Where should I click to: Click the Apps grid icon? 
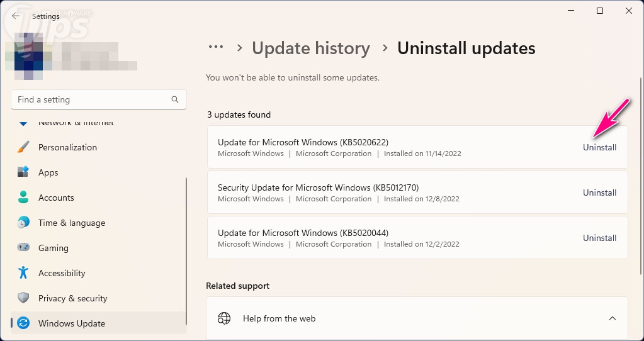coord(23,172)
